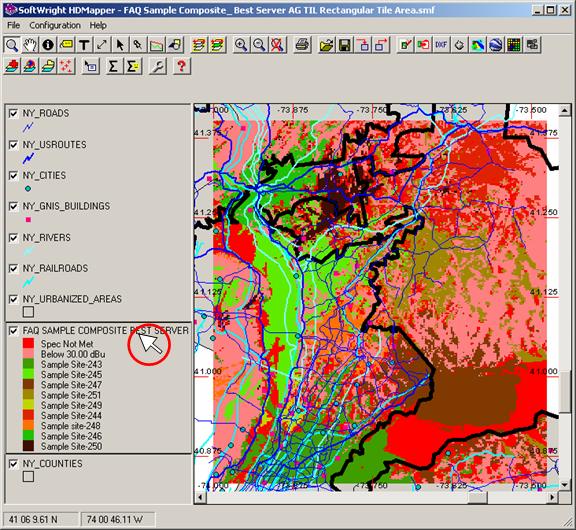Select the Sample Site-249 legend label

coord(71,405)
